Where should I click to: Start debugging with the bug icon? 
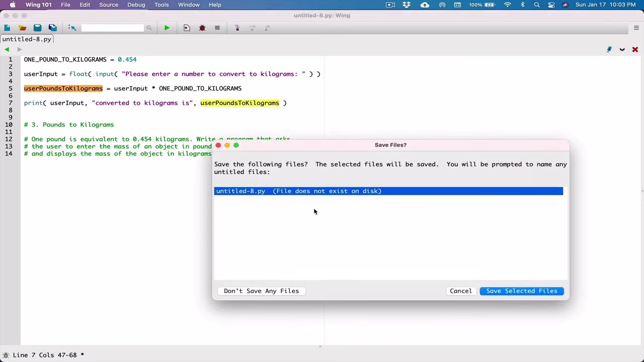pyautogui.click(x=202, y=28)
